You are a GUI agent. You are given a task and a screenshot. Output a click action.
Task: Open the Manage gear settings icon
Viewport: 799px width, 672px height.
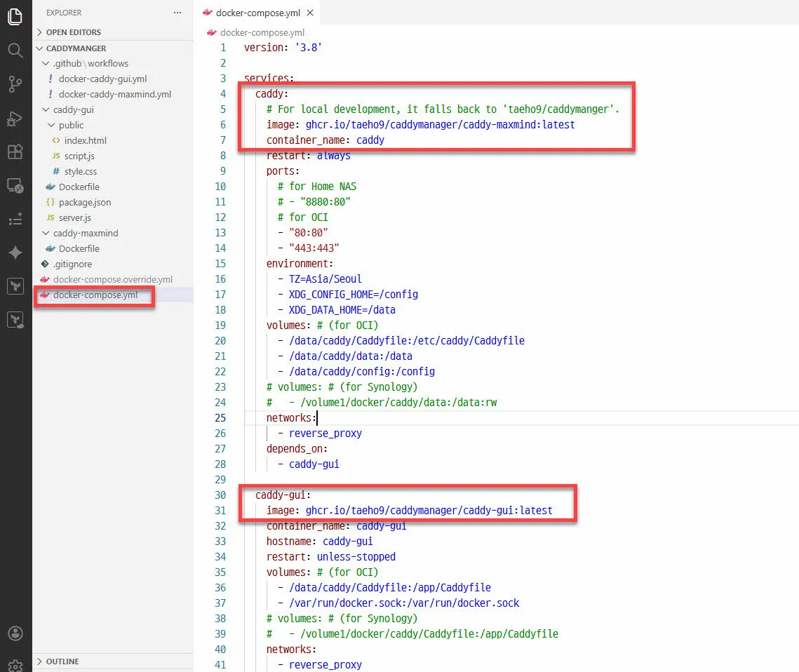[15, 666]
